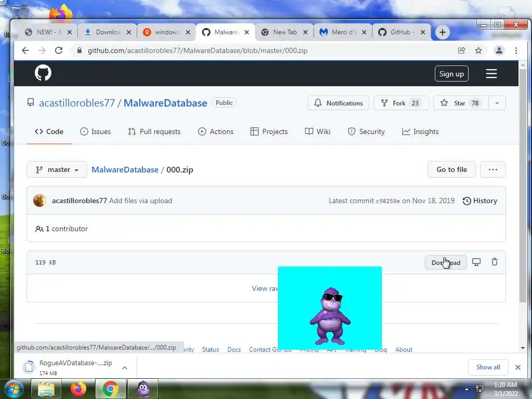Click the browser forward arrow
Viewport: 532px width, 399px height.
tap(42, 50)
